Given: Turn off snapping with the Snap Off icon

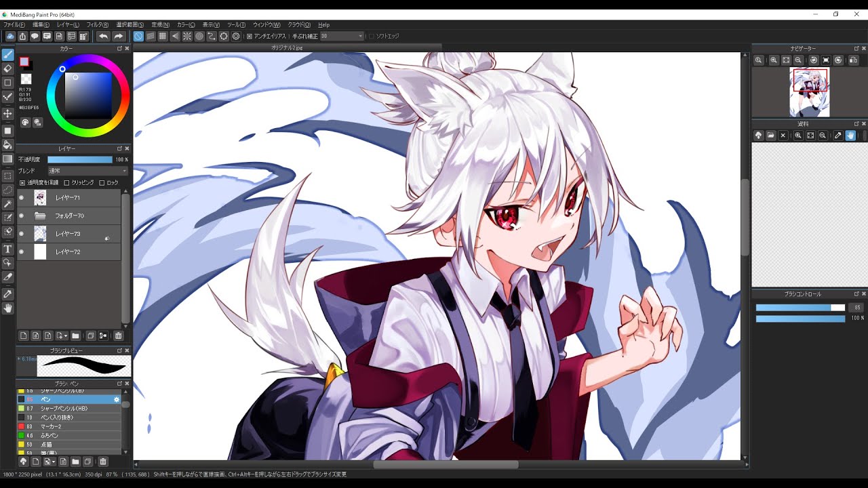Looking at the screenshot, I should click(x=138, y=36).
